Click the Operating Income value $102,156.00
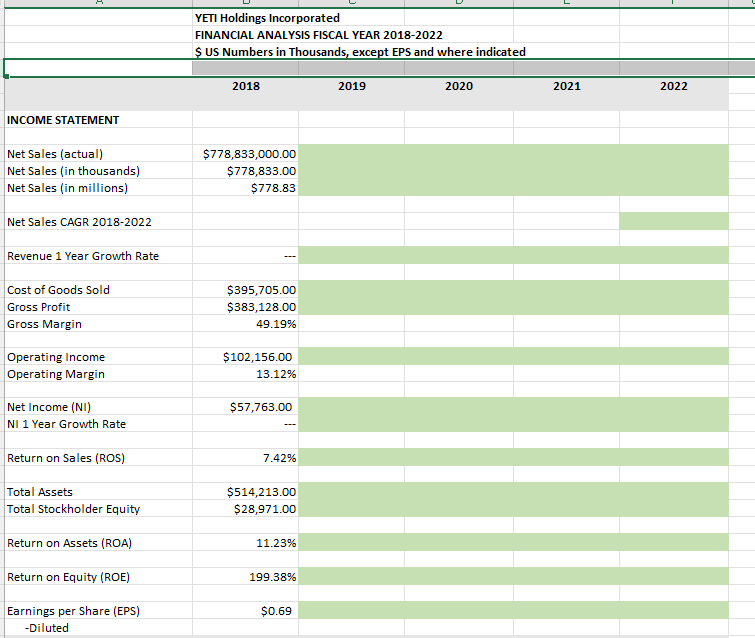Screen dimensions: 755x638 (259, 357)
